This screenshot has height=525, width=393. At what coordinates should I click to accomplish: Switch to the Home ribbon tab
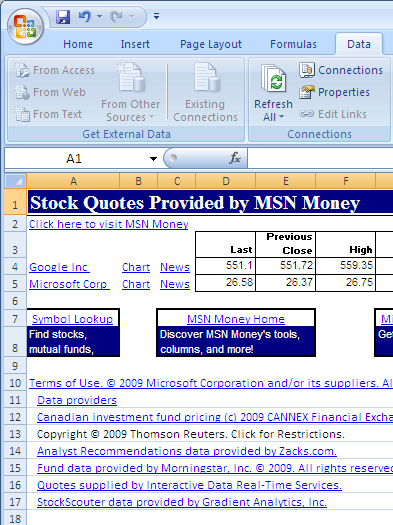[x=78, y=44]
